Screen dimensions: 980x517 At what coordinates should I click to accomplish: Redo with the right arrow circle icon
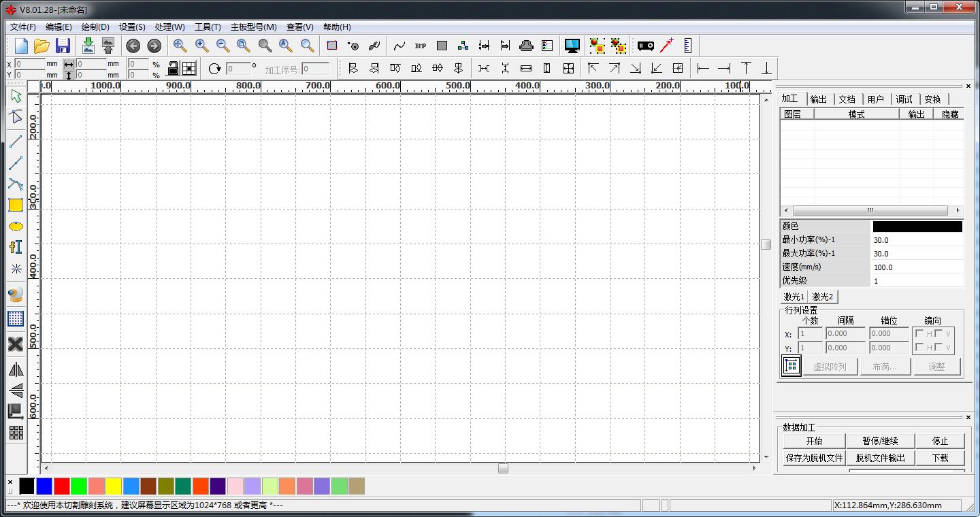click(x=154, y=46)
